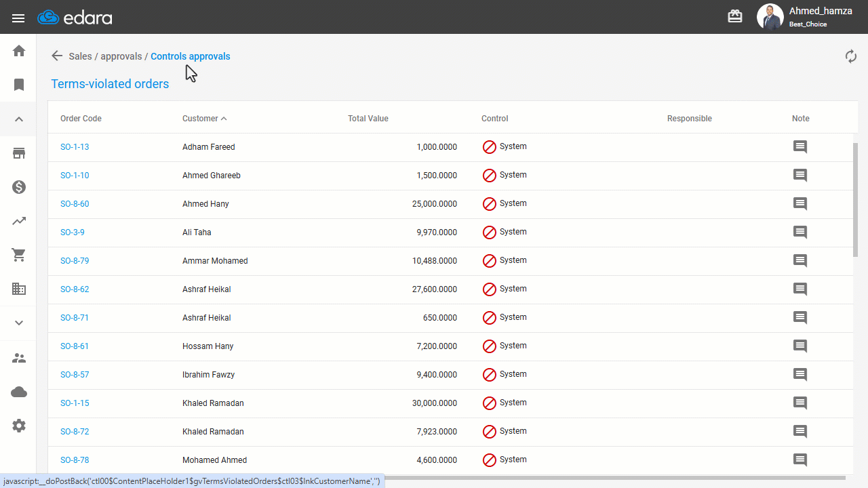Collapse sidebar section with up chevron

pyautogui.click(x=19, y=119)
